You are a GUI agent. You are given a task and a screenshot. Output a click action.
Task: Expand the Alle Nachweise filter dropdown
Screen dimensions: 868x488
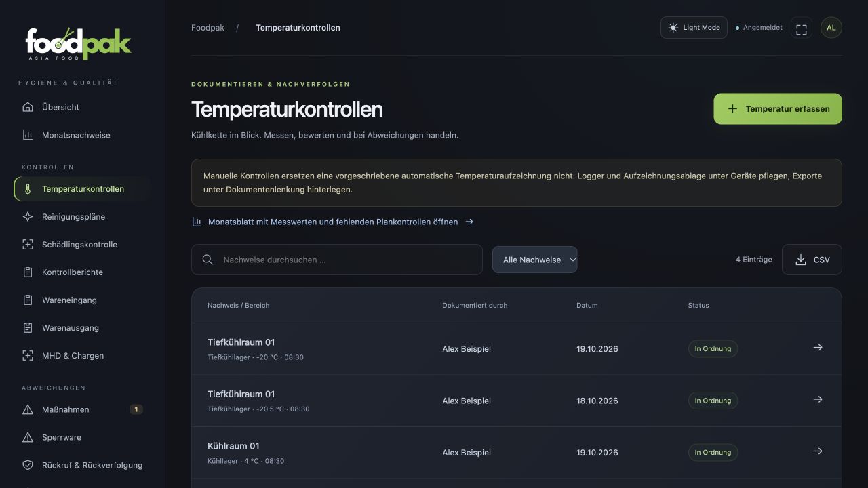[x=534, y=260]
